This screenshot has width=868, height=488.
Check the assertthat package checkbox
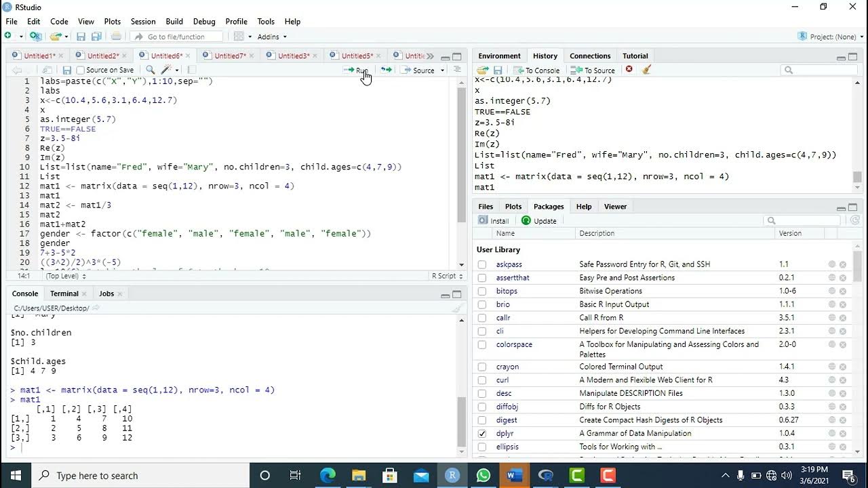coord(482,278)
